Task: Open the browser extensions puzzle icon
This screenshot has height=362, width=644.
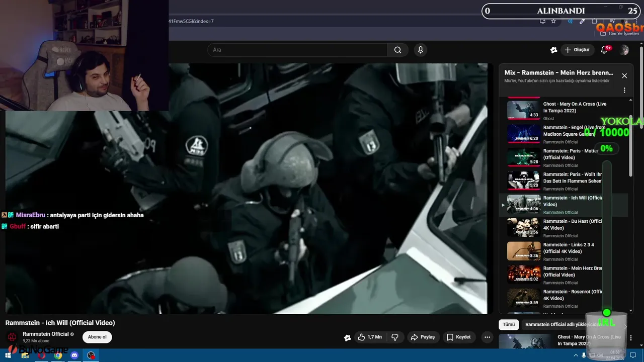Action: [x=594, y=22]
